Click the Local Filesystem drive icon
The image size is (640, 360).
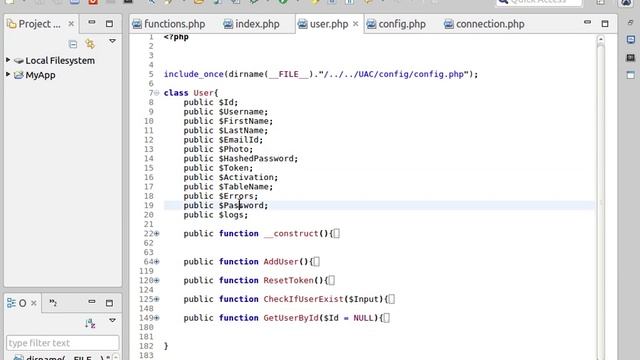[x=19, y=61]
